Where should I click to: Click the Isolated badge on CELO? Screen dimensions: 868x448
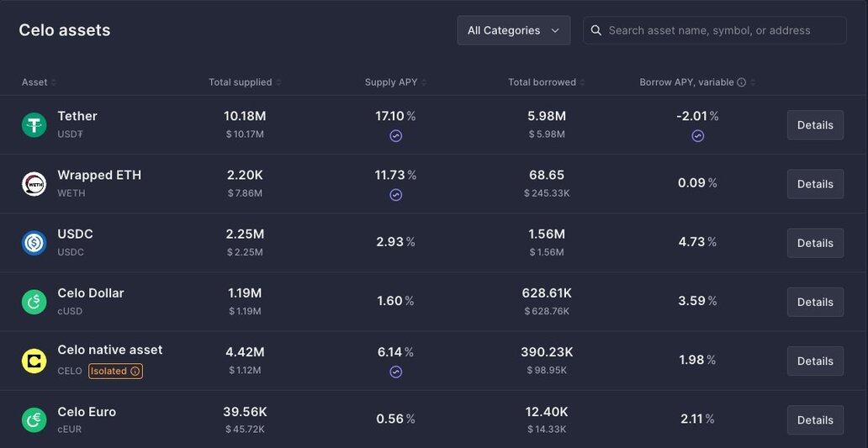(116, 371)
